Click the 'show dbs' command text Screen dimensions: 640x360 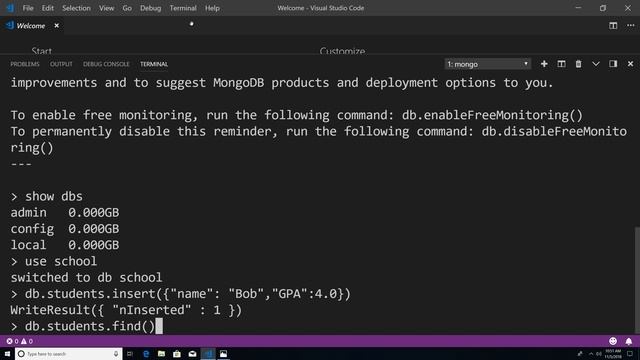coord(53,196)
